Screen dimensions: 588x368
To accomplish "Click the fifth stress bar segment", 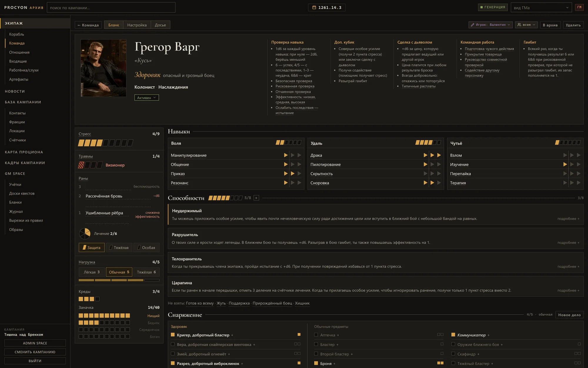I will tap(106, 143).
